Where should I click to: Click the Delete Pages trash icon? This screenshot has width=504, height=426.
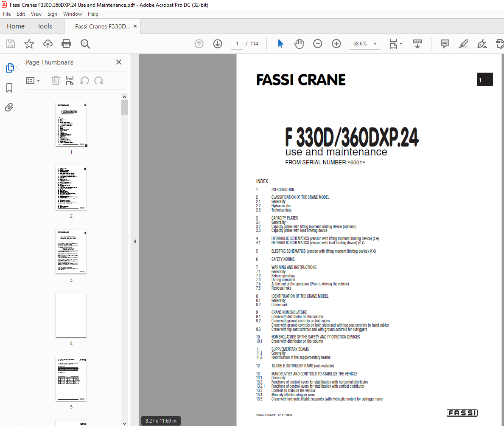tap(56, 80)
